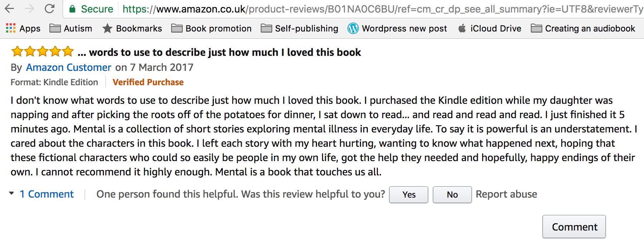The height and width of the screenshot is (247, 644).
Task: Reload the page
Action: (x=49, y=9)
